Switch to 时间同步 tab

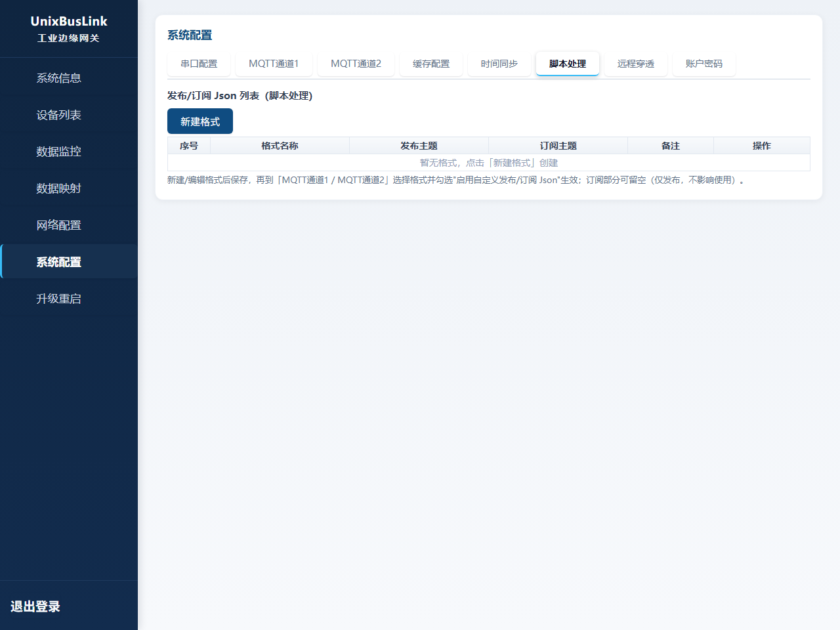click(499, 64)
